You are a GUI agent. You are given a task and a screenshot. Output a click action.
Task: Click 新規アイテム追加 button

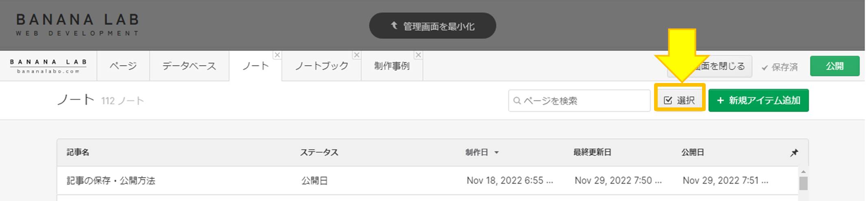pyautogui.click(x=758, y=100)
